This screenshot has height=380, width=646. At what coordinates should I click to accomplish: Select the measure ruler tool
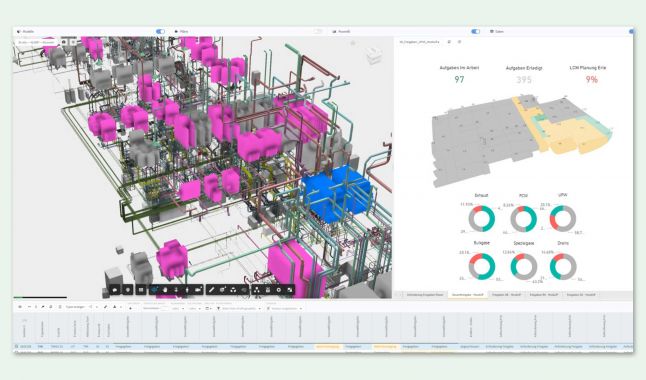(x=211, y=290)
